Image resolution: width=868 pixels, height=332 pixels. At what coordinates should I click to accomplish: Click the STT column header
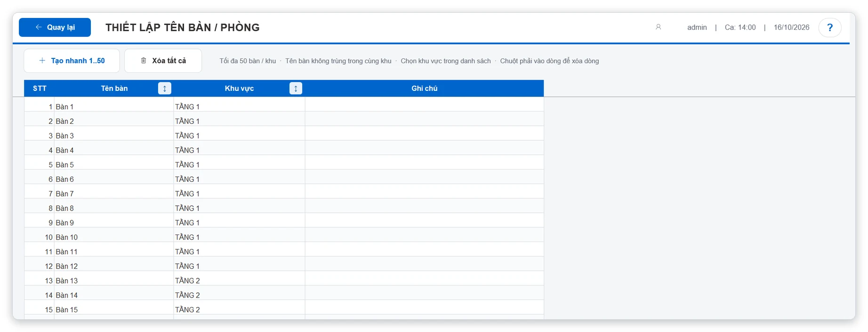40,89
